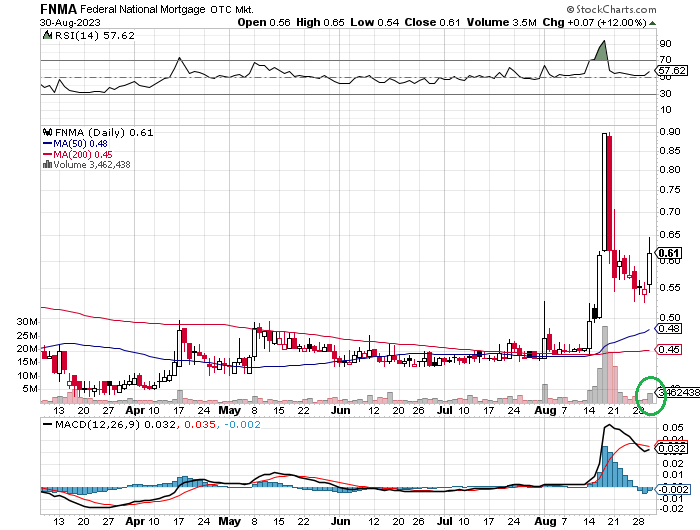Image resolution: width=700 pixels, height=530 pixels.
Task: Click the -0.002 MACD axis value tag
Action: (x=672, y=489)
